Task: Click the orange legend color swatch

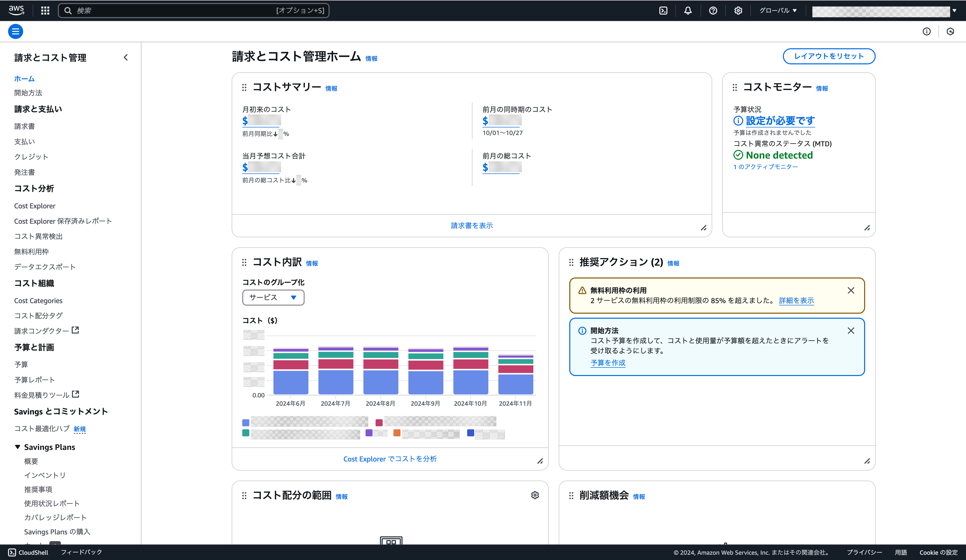Action: click(x=397, y=433)
